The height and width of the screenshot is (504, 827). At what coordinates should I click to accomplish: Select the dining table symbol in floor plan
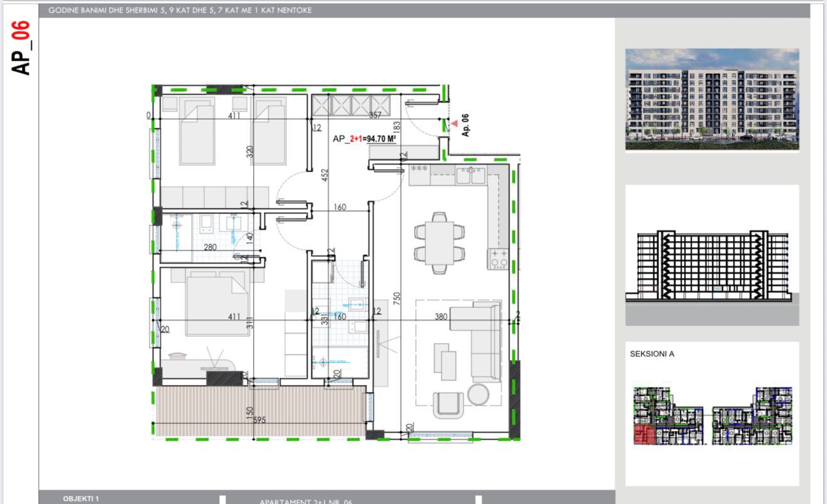439,242
